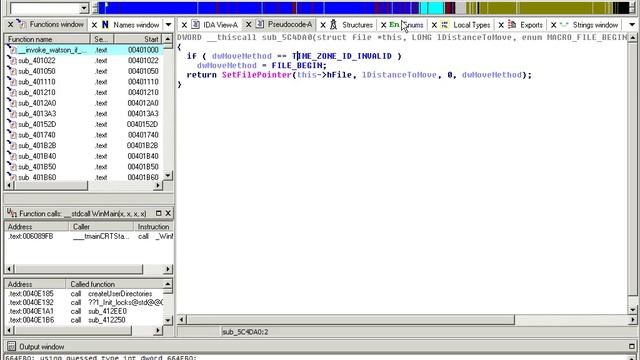Click the function icon beside sub_401740
This screenshot has width=640, height=360.
click(x=12, y=134)
